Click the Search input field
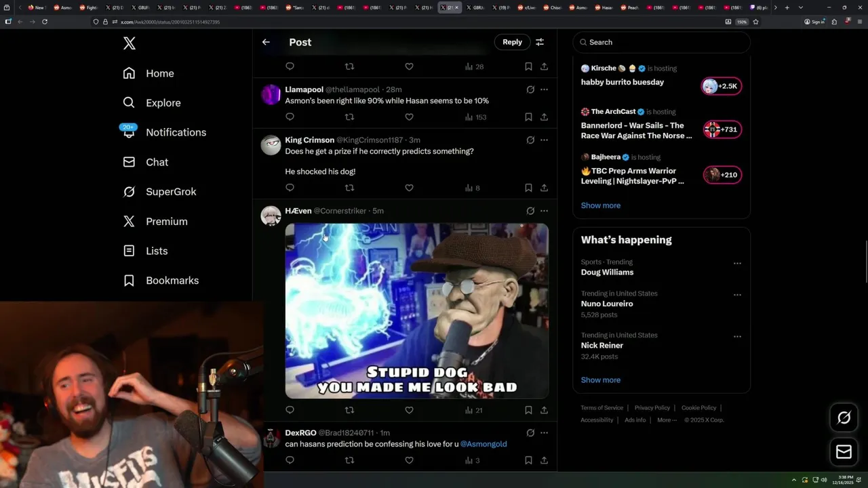868x488 pixels. [662, 42]
